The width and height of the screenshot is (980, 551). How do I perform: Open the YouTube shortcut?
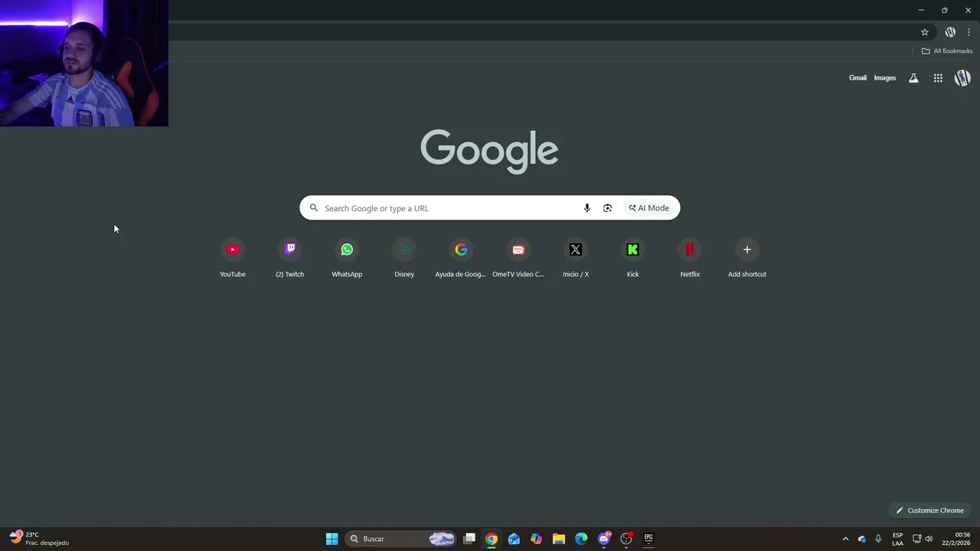click(233, 259)
